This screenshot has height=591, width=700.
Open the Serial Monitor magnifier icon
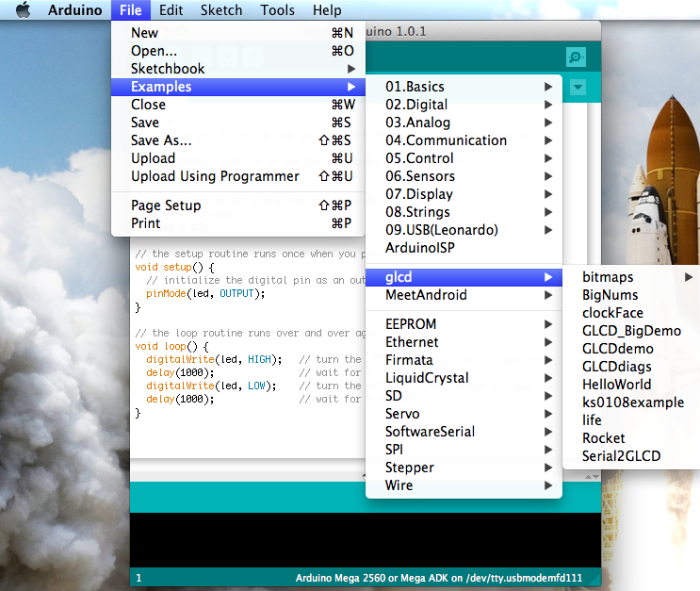point(576,57)
